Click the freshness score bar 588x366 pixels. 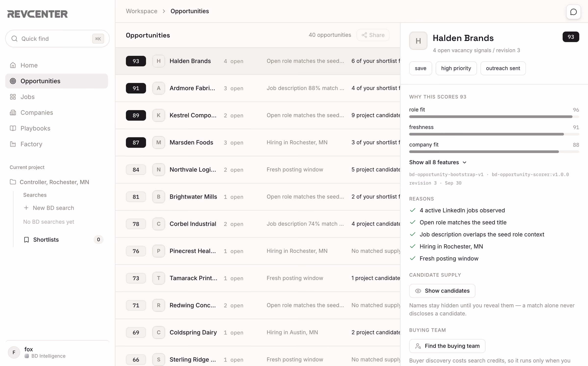click(494, 134)
